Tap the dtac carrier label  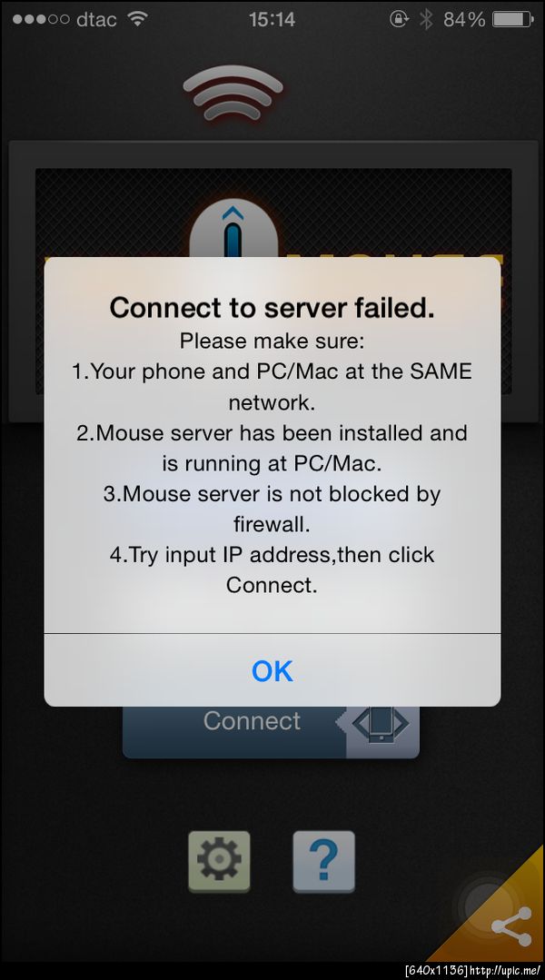click(96, 19)
